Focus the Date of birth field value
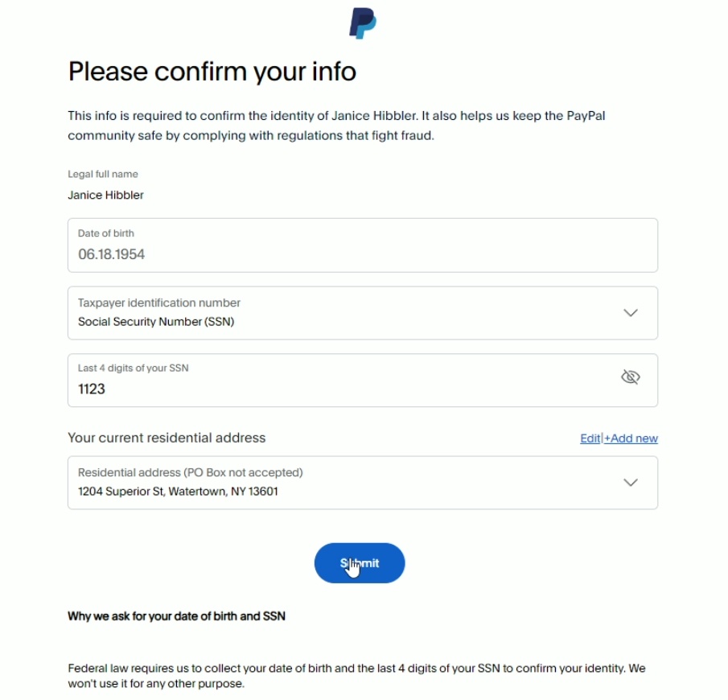The height and width of the screenshot is (700, 728). [x=111, y=254]
